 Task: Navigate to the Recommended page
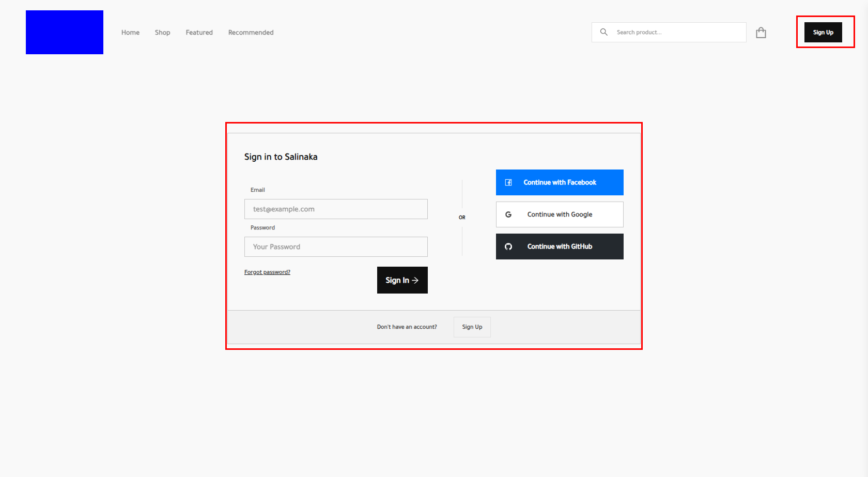(251, 33)
